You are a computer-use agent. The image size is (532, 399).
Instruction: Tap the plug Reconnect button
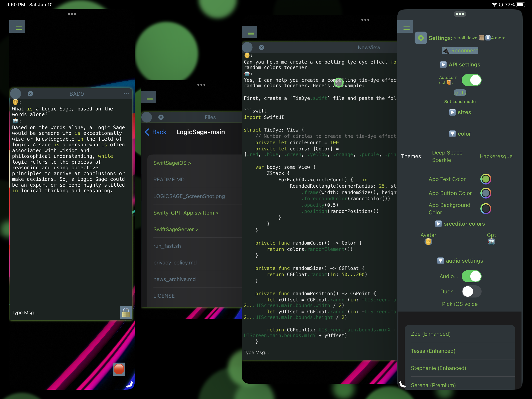(x=460, y=50)
